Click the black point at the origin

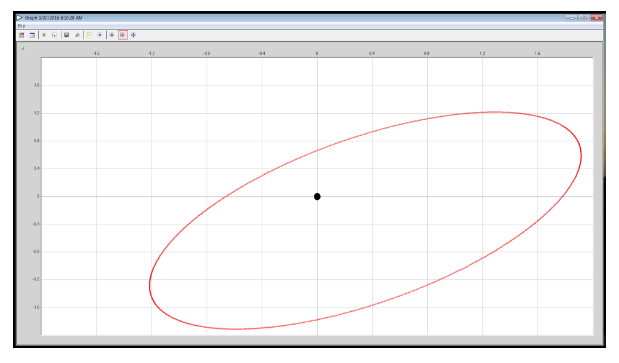click(x=317, y=196)
